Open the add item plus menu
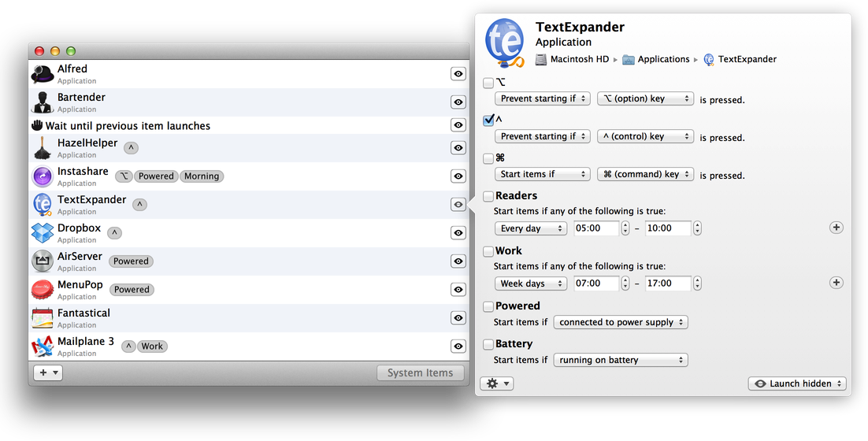Viewport: 868px width, 441px height. click(47, 372)
